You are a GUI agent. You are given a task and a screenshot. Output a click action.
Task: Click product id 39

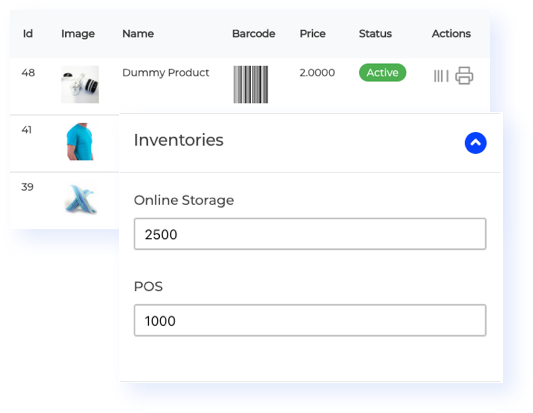coord(27,187)
